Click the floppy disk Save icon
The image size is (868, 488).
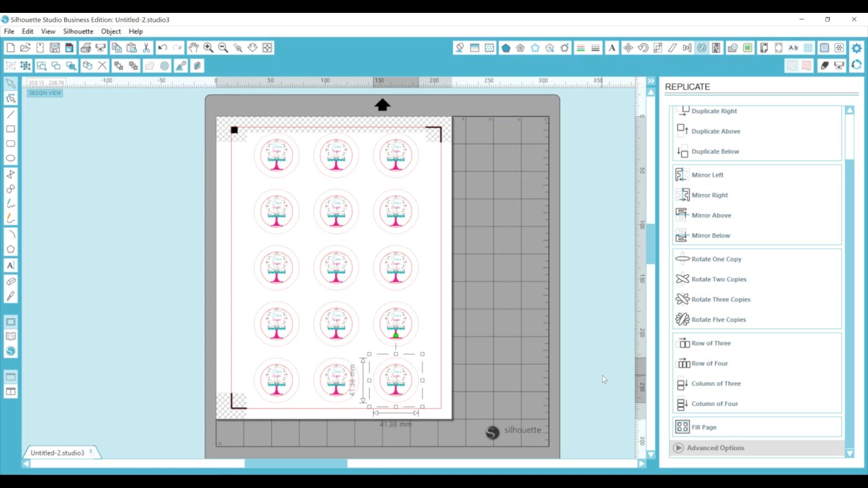pyautogui.click(x=55, y=47)
